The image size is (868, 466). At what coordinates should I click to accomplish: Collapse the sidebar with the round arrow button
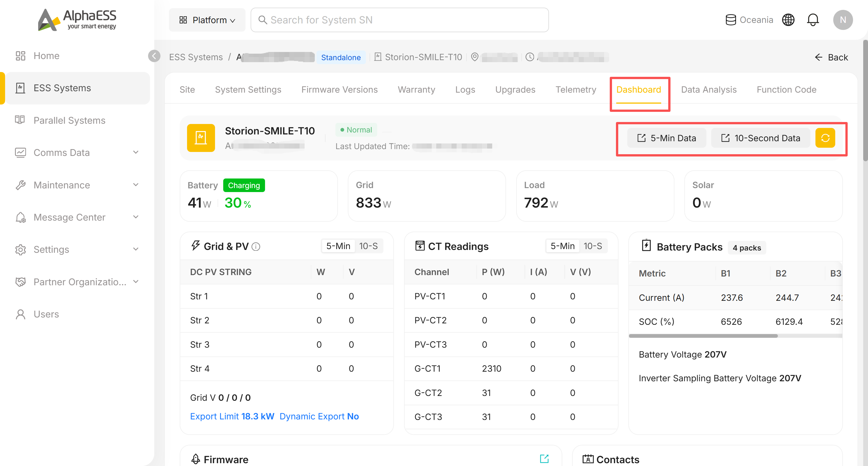(x=154, y=56)
